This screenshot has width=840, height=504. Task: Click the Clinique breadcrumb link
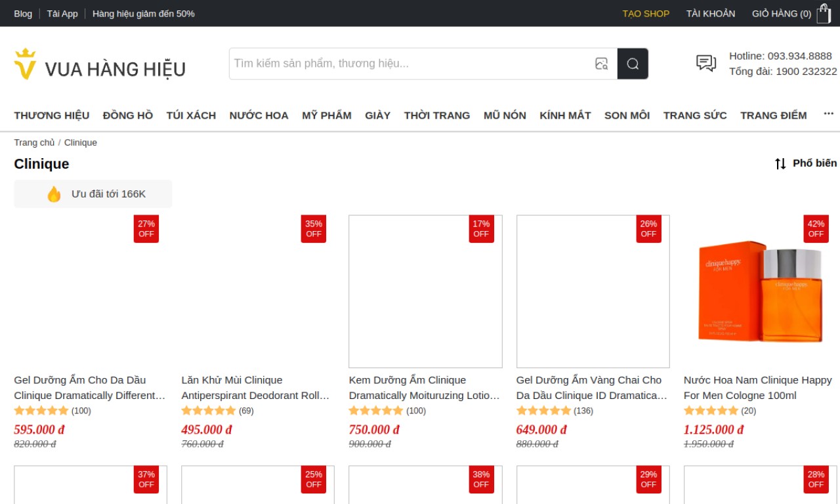click(x=81, y=142)
